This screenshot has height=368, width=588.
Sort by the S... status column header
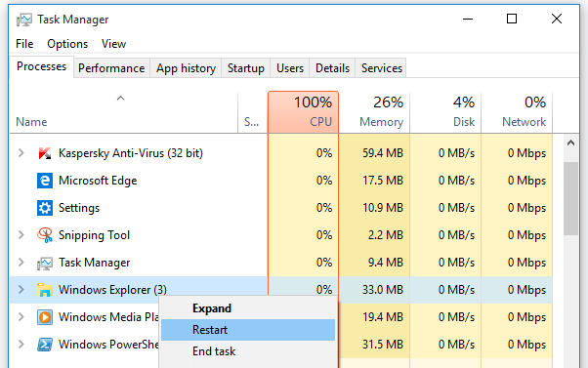click(x=253, y=112)
